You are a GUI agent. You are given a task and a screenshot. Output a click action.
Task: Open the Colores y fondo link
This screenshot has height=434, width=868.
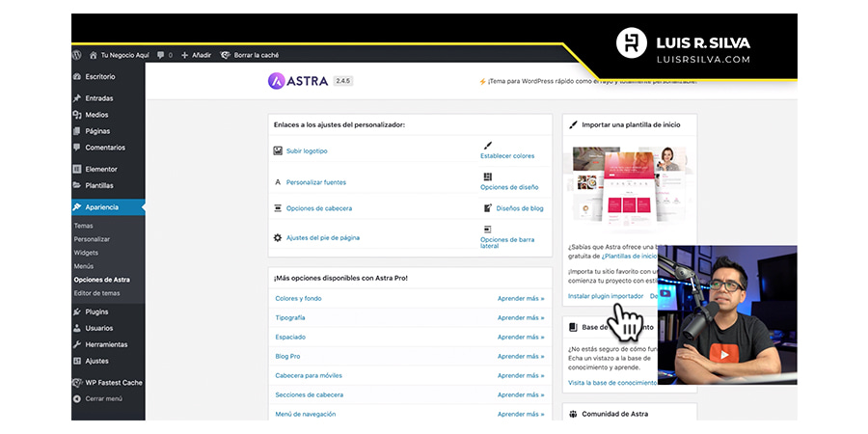tap(298, 298)
